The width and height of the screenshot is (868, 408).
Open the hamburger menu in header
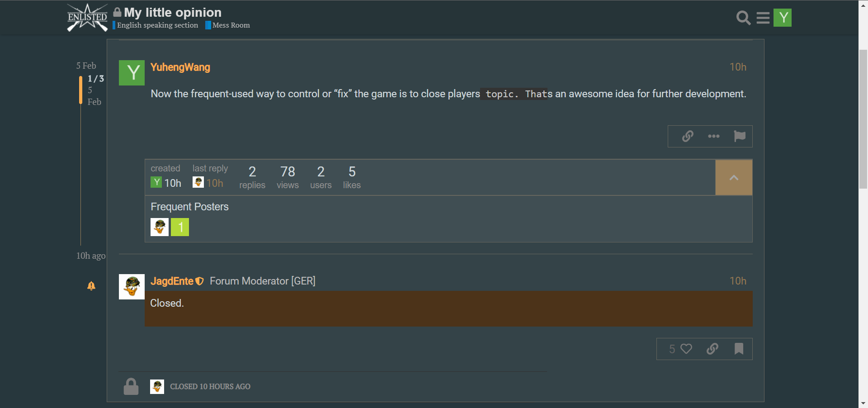(x=763, y=18)
